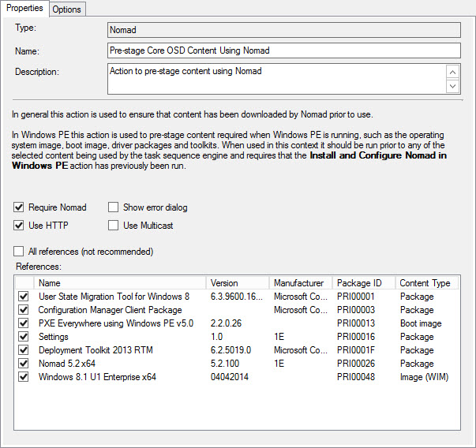Select the Windows 8.1 U1 Enterprise x64 row
The width and height of the screenshot is (476, 448).
click(x=97, y=377)
